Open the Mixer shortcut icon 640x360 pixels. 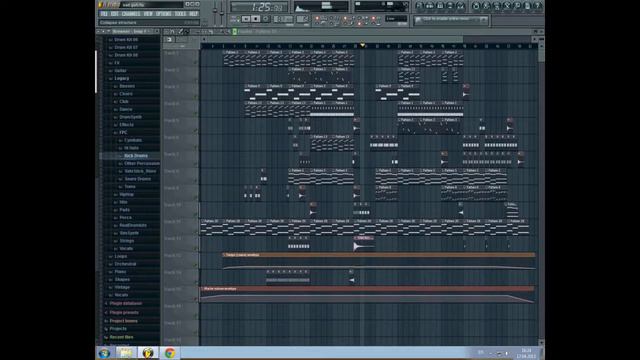click(461, 6)
